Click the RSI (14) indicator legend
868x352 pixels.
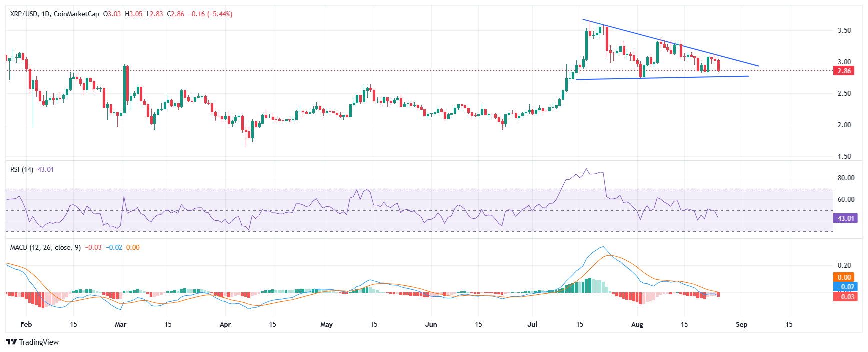[x=22, y=170]
